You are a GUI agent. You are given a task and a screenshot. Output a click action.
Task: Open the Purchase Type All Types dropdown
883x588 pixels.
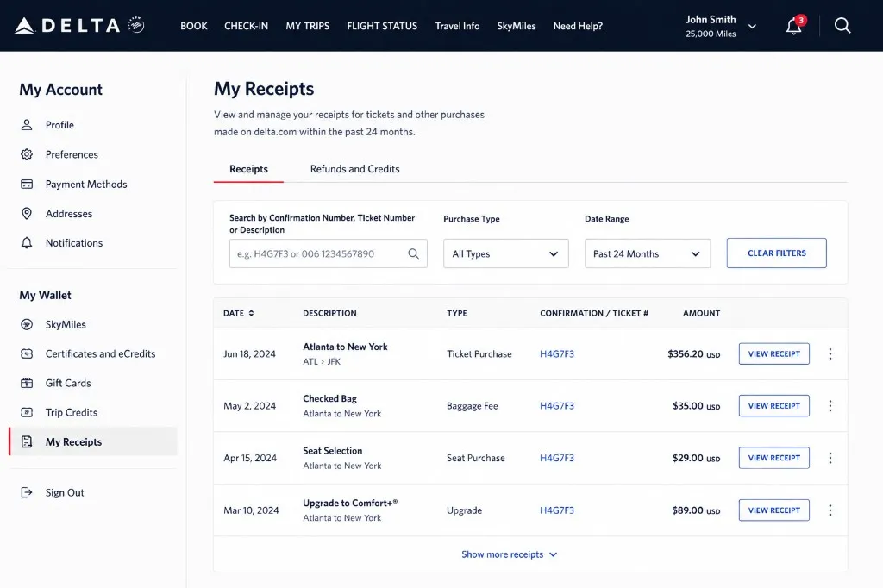click(505, 253)
